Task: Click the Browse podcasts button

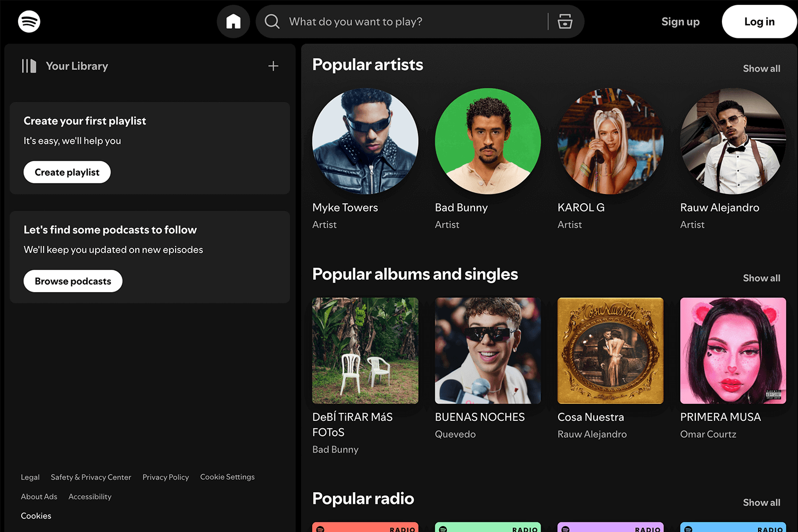Action: point(73,281)
